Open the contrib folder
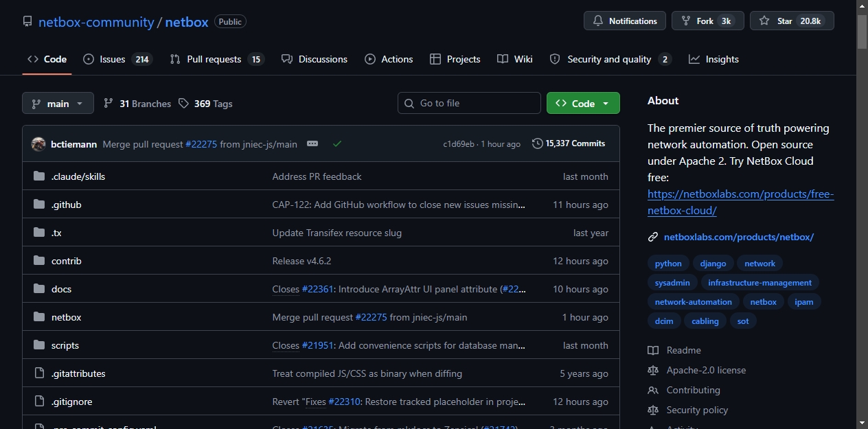Screen dimensions: 868x429 click(x=67, y=261)
